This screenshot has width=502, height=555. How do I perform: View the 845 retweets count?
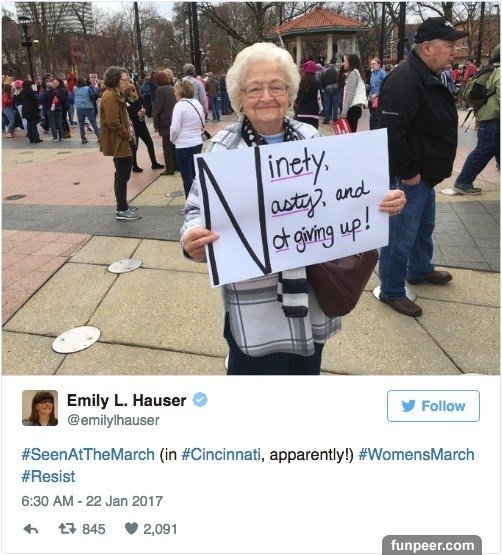(94, 529)
